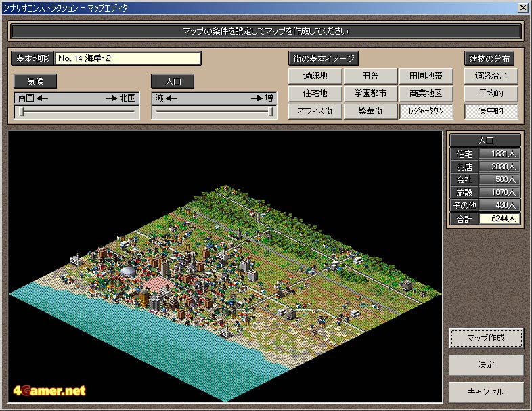The image size is (532, 411).
Task: Choose 平均的 building distribution
Action: pyautogui.click(x=491, y=93)
